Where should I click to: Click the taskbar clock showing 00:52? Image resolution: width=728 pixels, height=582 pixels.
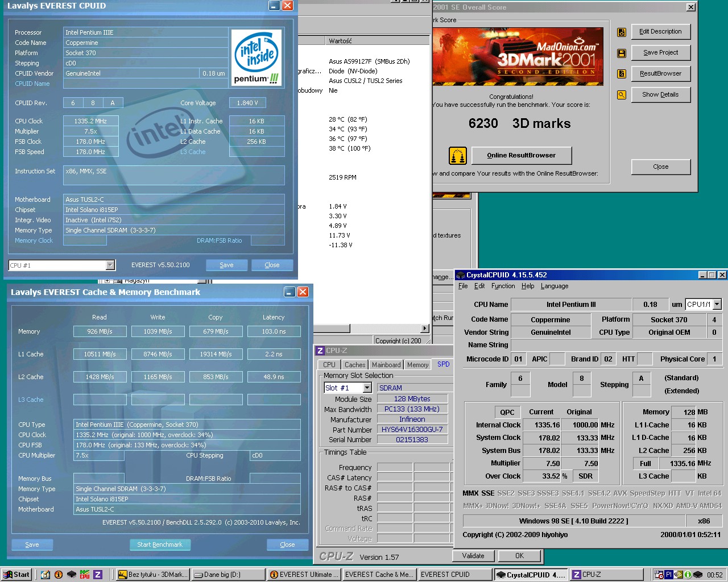coord(714,575)
